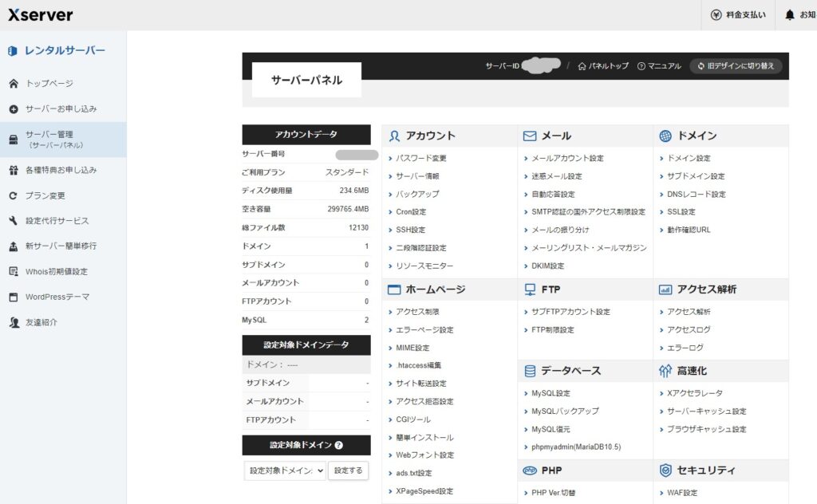Click the 高速化 arrows icon
The height and width of the screenshot is (504, 817).
665,371
